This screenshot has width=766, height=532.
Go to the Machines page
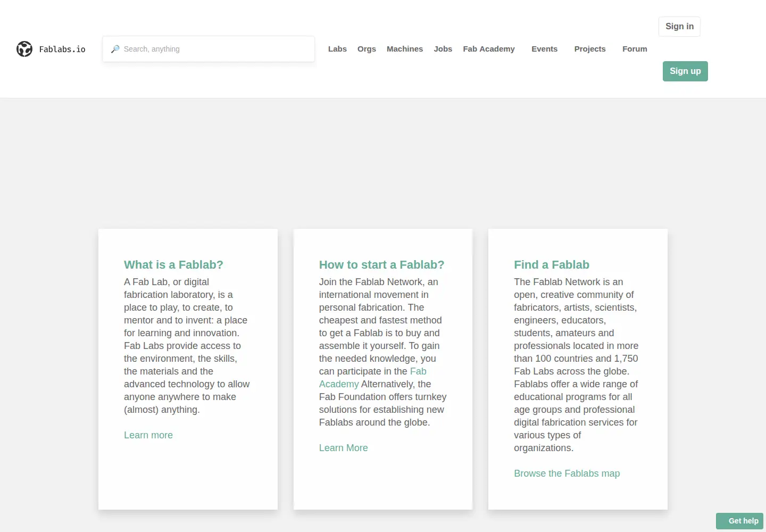(x=405, y=49)
